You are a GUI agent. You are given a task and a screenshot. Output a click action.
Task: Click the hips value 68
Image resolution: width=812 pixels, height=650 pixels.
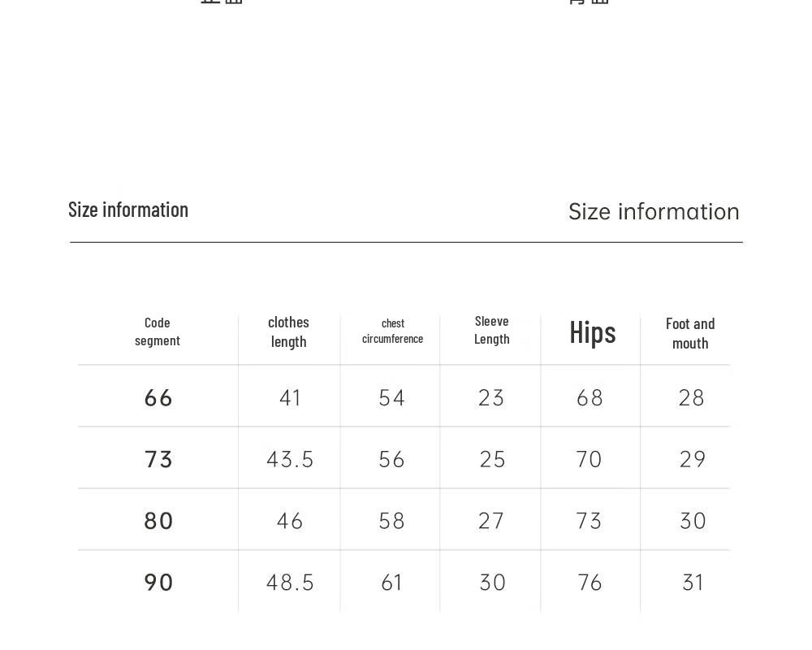590,398
